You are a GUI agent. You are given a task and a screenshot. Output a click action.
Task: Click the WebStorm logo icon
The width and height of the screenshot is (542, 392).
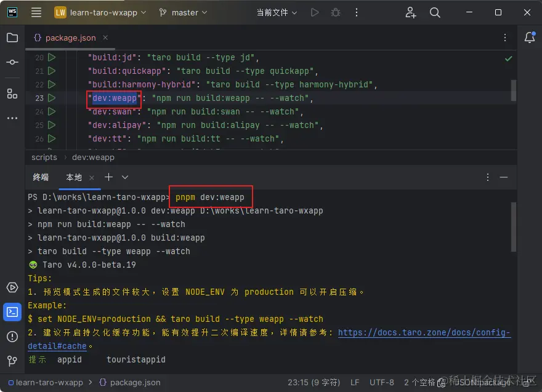coord(12,12)
